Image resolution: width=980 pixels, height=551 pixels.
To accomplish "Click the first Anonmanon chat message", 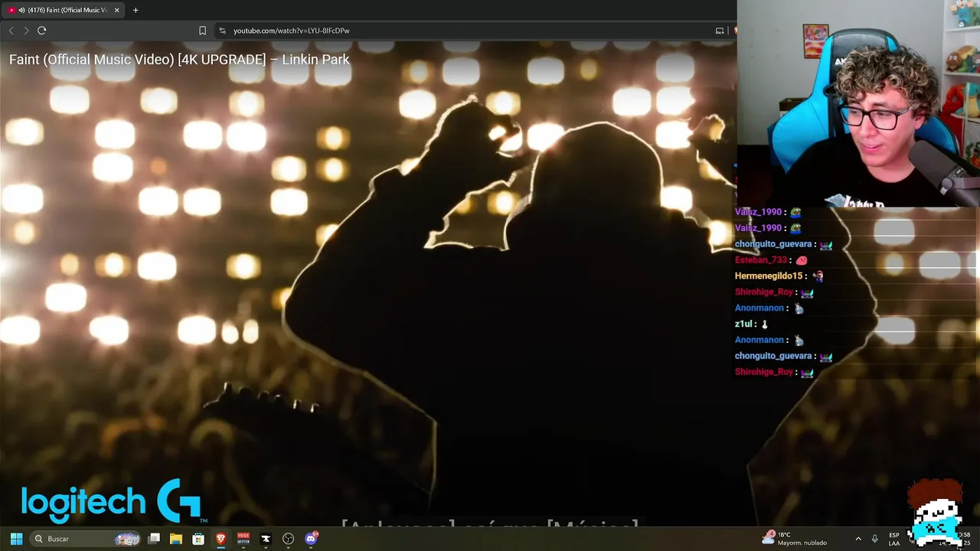I will coord(769,308).
